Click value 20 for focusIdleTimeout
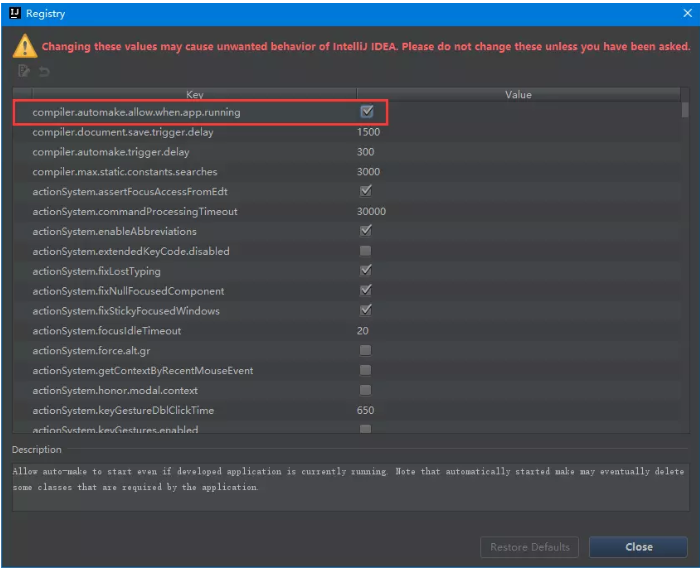Screen dimensions: 700x569 click(362, 331)
